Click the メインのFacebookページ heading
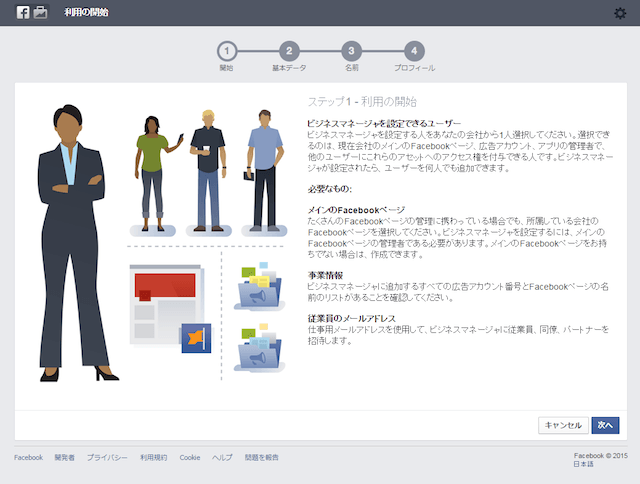This screenshot has width=640, height=484. click(356, 210)
